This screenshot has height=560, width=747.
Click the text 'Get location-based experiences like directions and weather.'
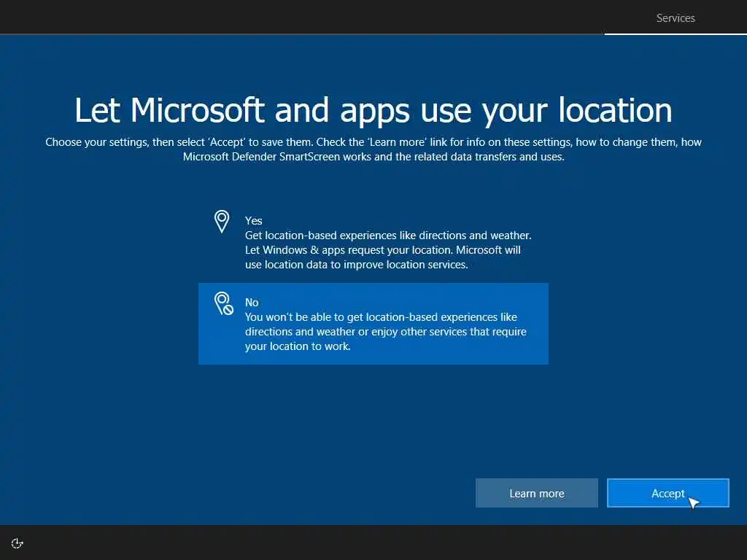click(388, 236)
